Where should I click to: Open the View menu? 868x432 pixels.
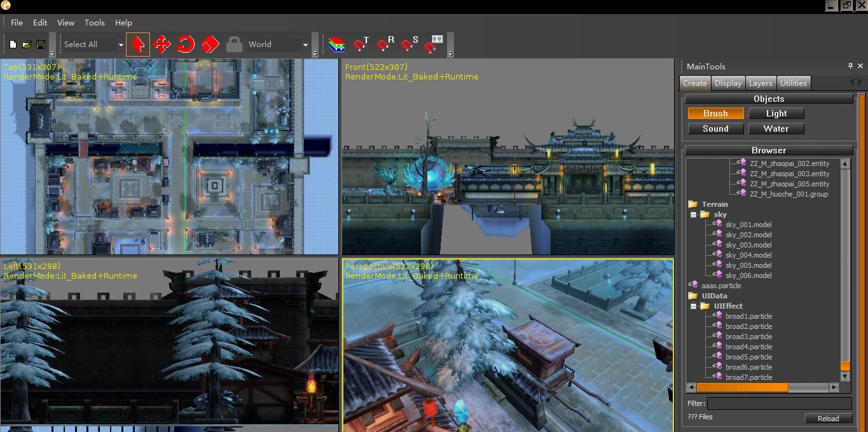point(65,22)
